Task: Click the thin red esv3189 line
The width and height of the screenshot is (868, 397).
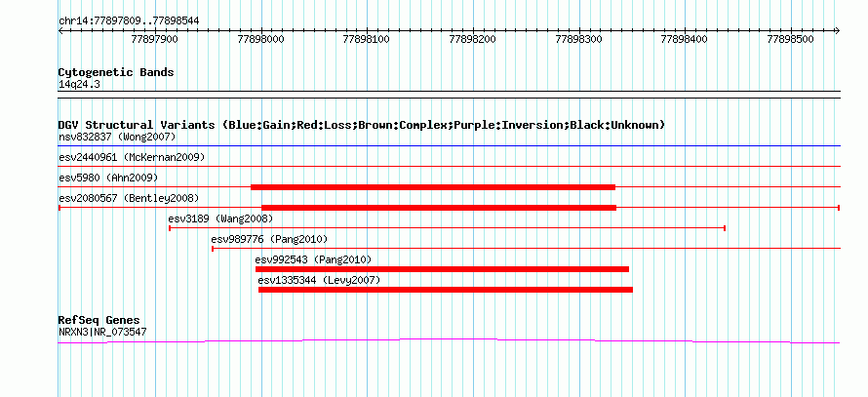Action: 447,228
